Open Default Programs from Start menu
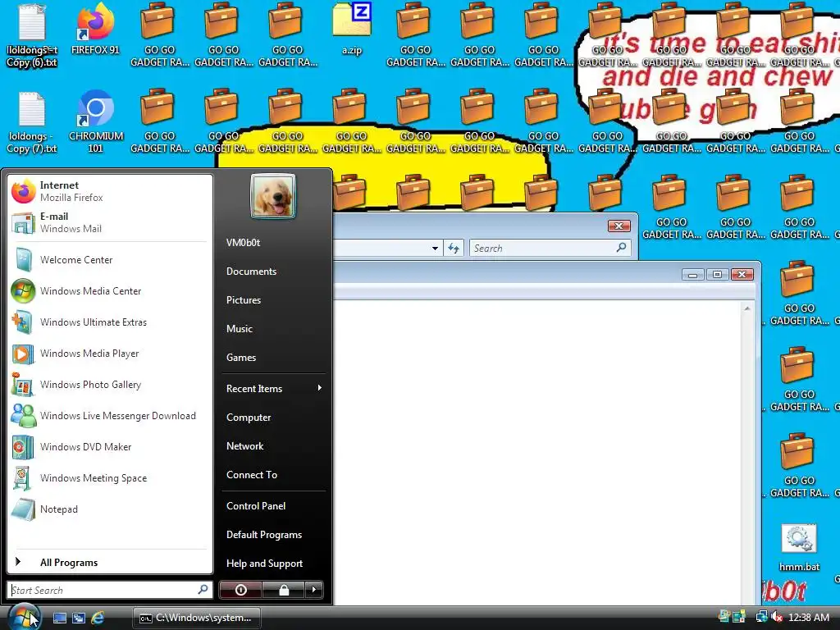The width and height of the screenshot is (840, 630). 273,535
